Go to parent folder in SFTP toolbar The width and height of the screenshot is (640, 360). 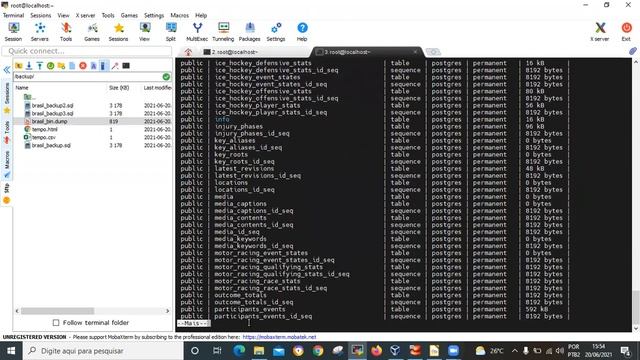point(19,66)
